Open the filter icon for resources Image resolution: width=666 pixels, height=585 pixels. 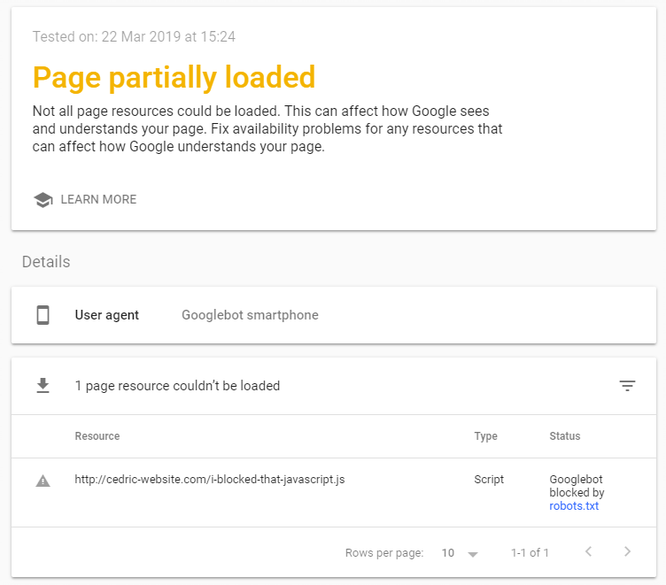click(627, 386)
